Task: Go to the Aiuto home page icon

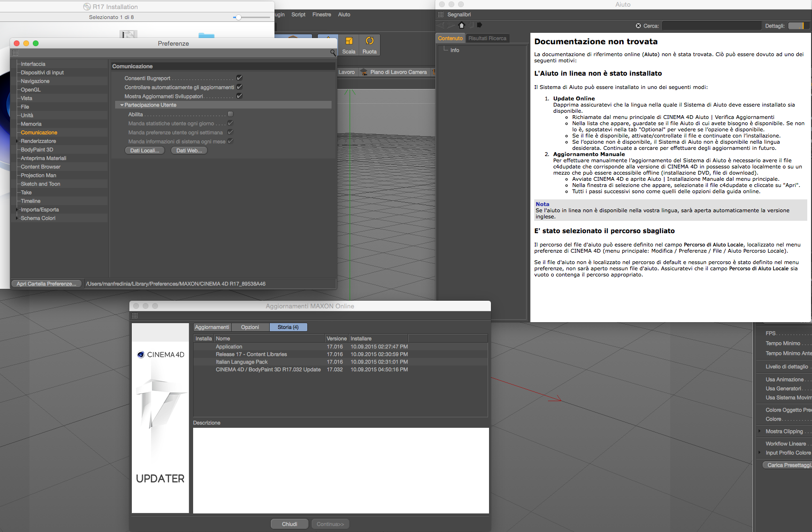Action: (461, 25)
